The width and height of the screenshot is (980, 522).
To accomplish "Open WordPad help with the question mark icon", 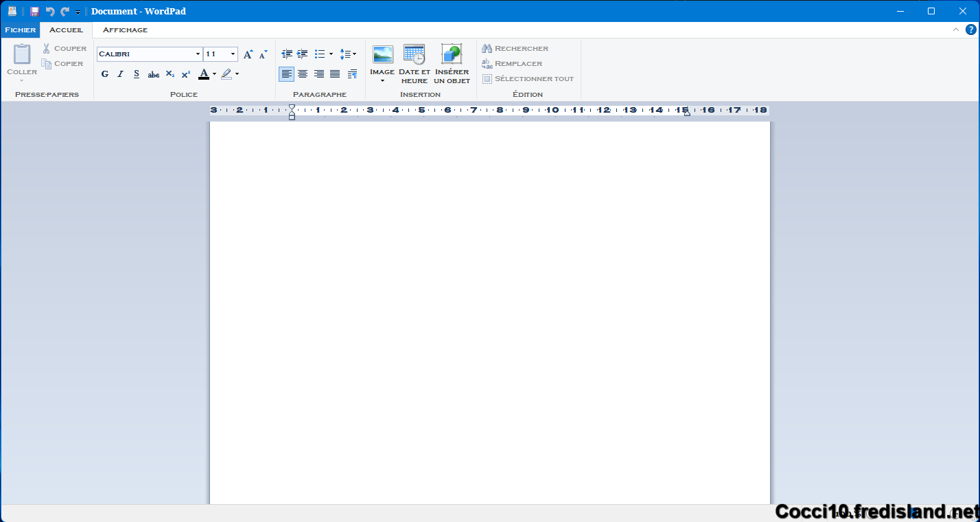I will tap(971, 30).
